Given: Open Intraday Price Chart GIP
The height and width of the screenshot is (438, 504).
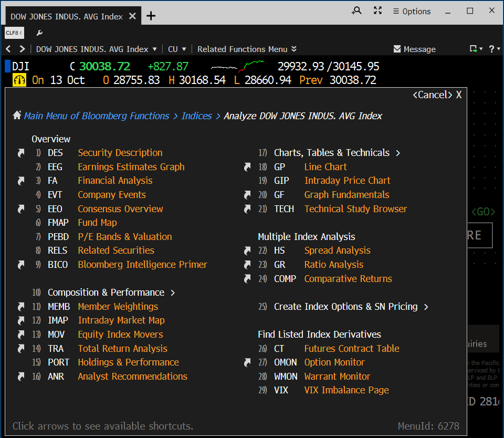Looking at the screenshot, I should pyautogui.click(x=346, y=181).
